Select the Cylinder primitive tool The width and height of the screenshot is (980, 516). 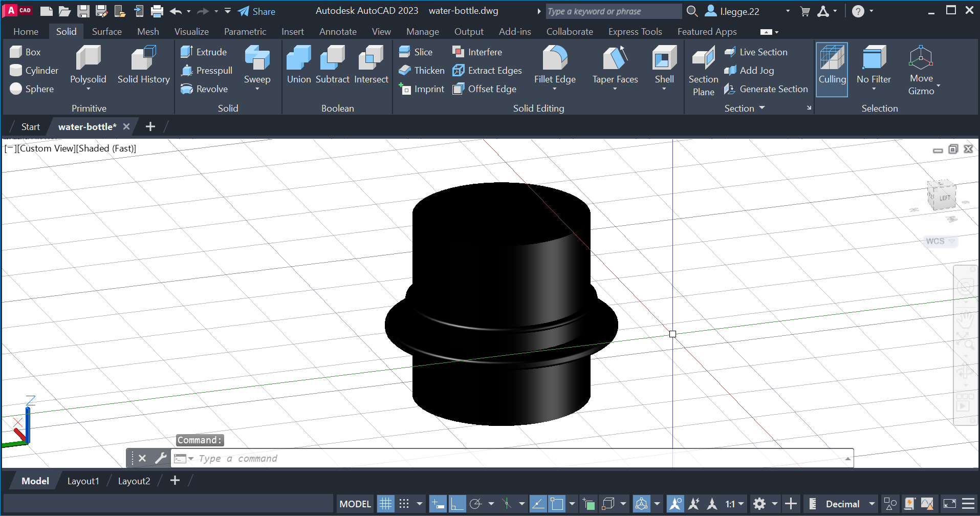pyautogui.click(x=34, y=70)
